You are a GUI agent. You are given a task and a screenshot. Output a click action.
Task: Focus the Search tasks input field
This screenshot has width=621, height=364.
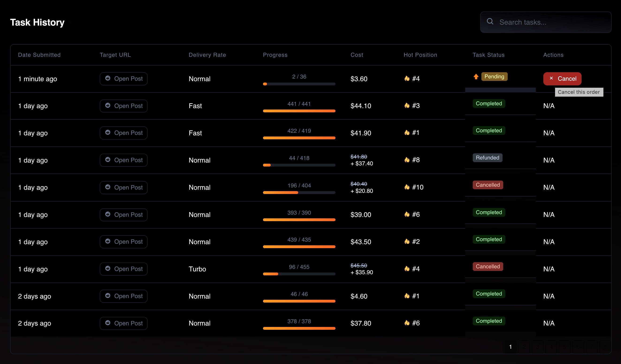tap(546, 22)
